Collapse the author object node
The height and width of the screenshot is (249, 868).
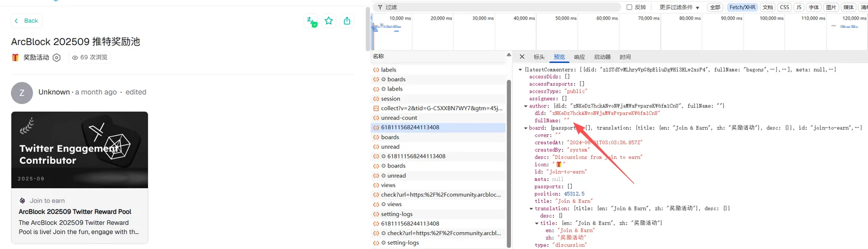tap(526, 106)
